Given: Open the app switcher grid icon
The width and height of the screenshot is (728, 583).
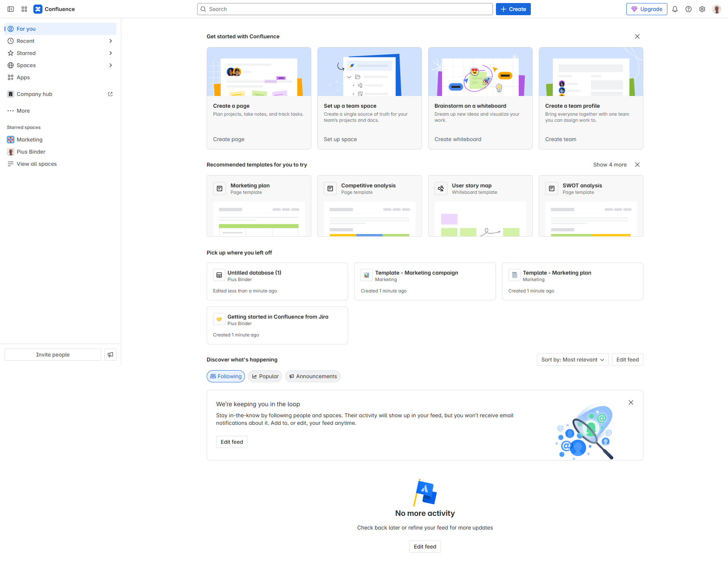Looking at the screenshot, I should coord(24,9).
